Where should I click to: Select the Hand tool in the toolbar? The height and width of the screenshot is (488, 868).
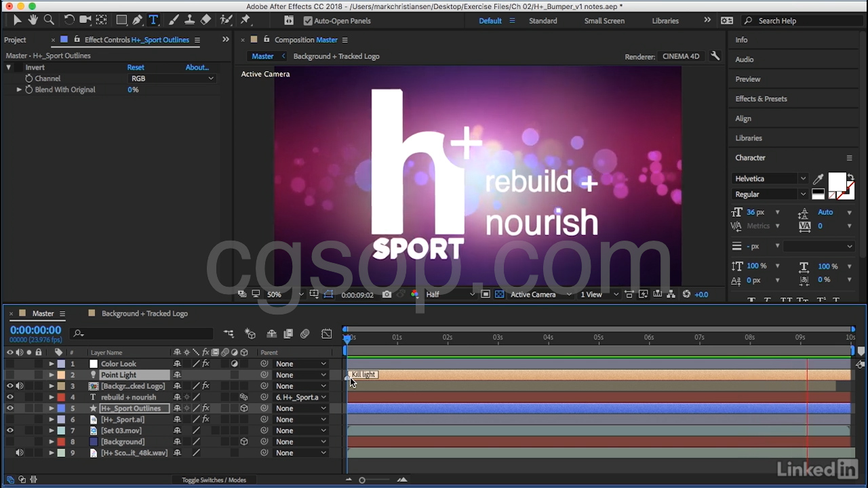point(33,20)
